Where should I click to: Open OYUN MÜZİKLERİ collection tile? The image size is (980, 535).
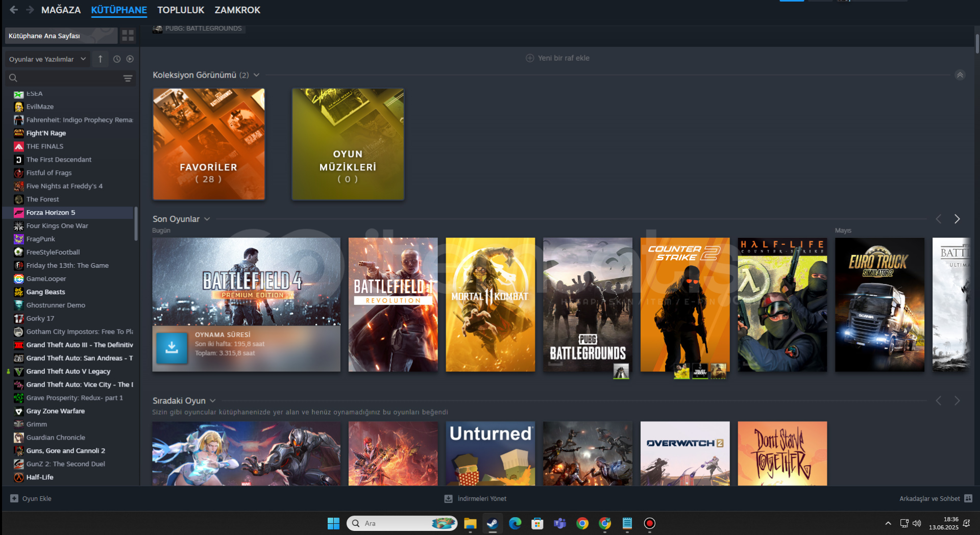[348, 144]
